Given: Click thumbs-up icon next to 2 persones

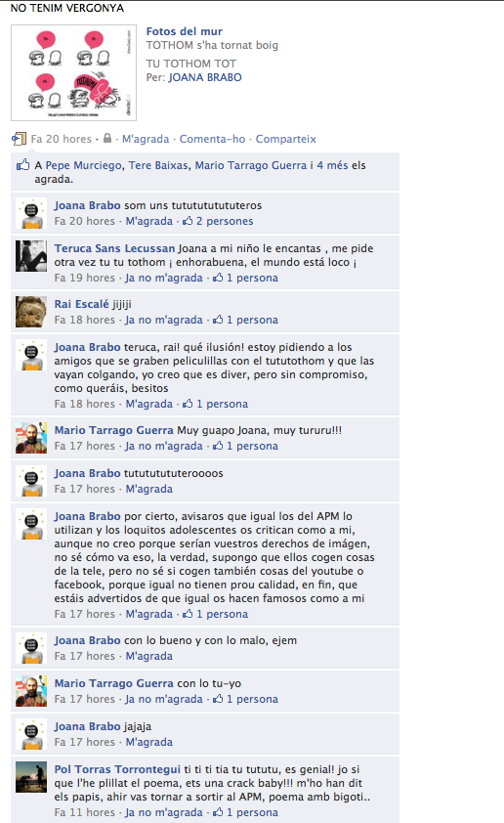Looking at the screenshot, I should pos(188,221).
